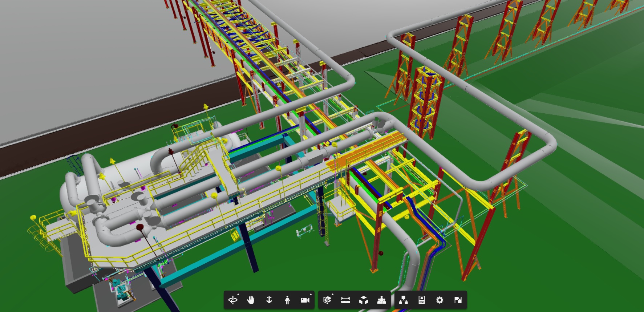
Task: Open the Section analysis tool
Action: click(327, 300)
